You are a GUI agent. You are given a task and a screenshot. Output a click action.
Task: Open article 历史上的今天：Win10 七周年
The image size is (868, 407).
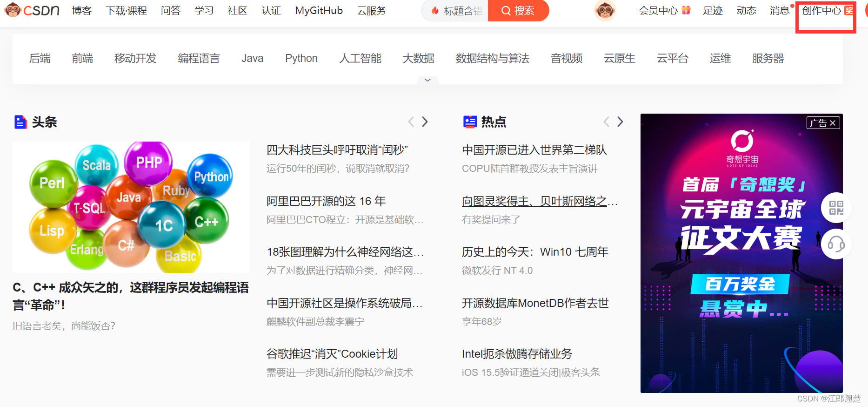(535, 252)
